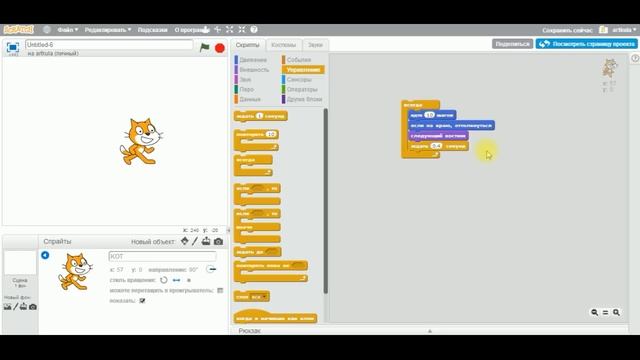This screenshot has width=640, height=360.
Task: Click the blocks palette vertical scrollbar
Action: pyautogui.click(x=325, y=201)
